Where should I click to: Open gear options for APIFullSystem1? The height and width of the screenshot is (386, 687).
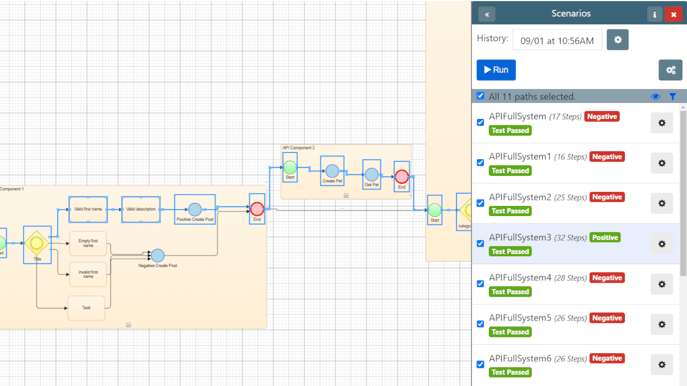click(x=662, y=163)
